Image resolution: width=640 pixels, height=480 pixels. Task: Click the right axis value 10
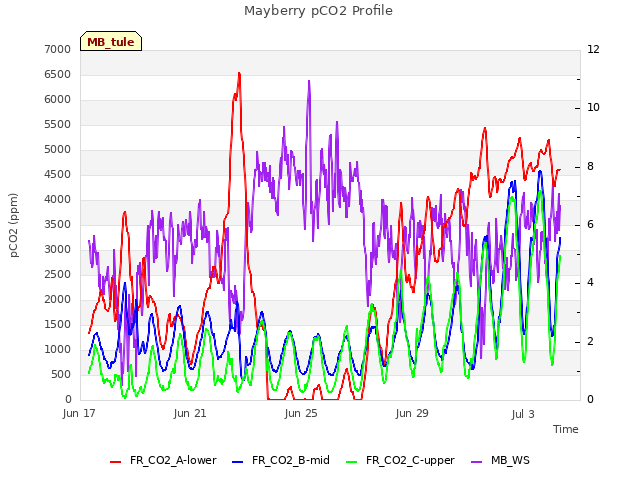coord(593,108)
